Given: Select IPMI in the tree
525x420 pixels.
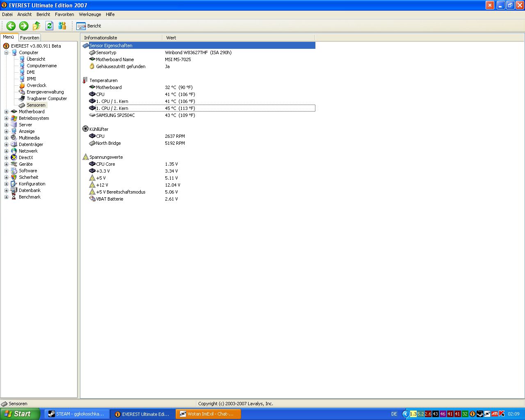Looking at the screenshot, I should click(x=31, y=79).
